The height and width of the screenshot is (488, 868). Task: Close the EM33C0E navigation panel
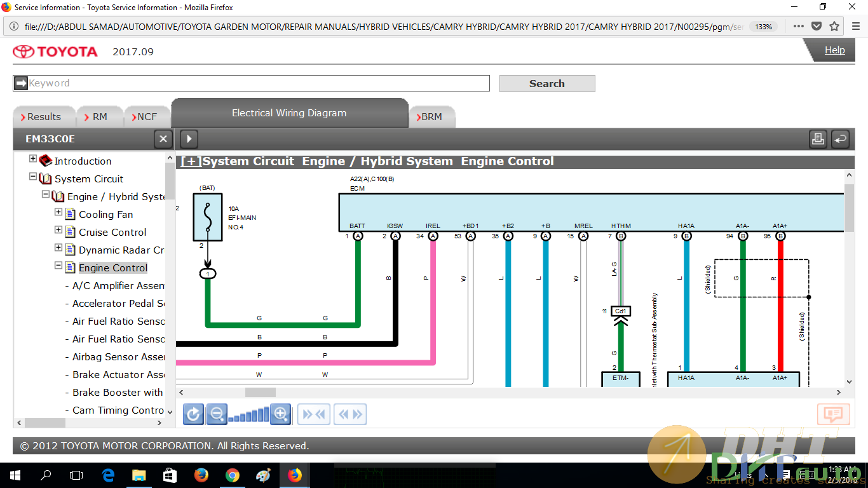[x=163, y=139]
